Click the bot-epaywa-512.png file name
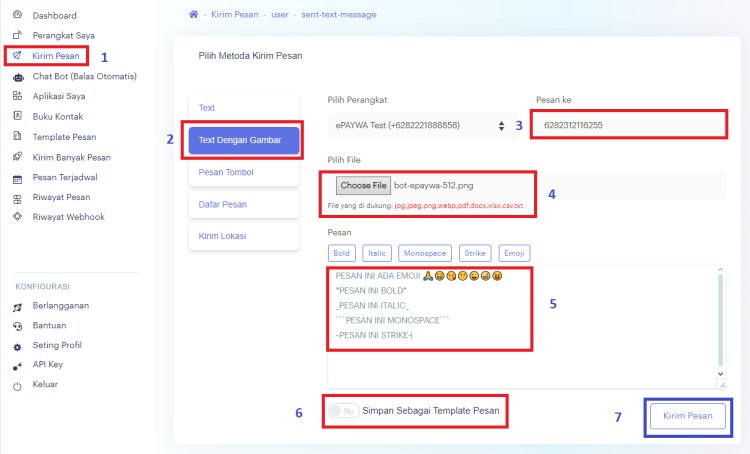The width and height of the screenshot is (750, 454). tap(433, 186)
